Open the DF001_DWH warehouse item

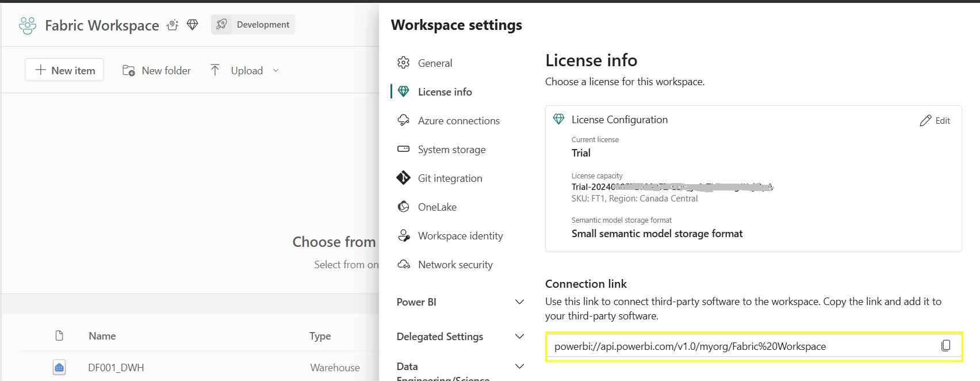[x=116, y=368]
